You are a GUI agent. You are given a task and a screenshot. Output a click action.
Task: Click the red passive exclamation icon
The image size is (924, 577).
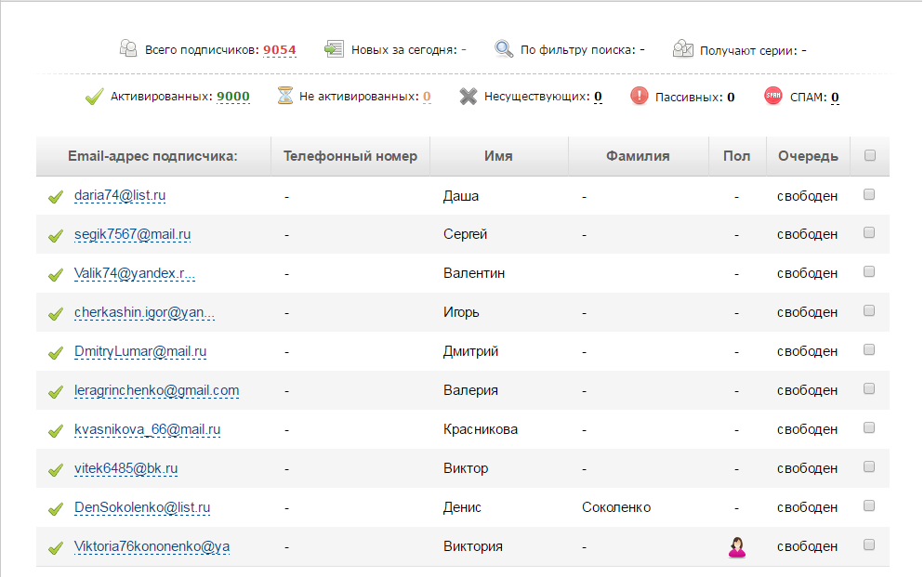tap(640, 96)
